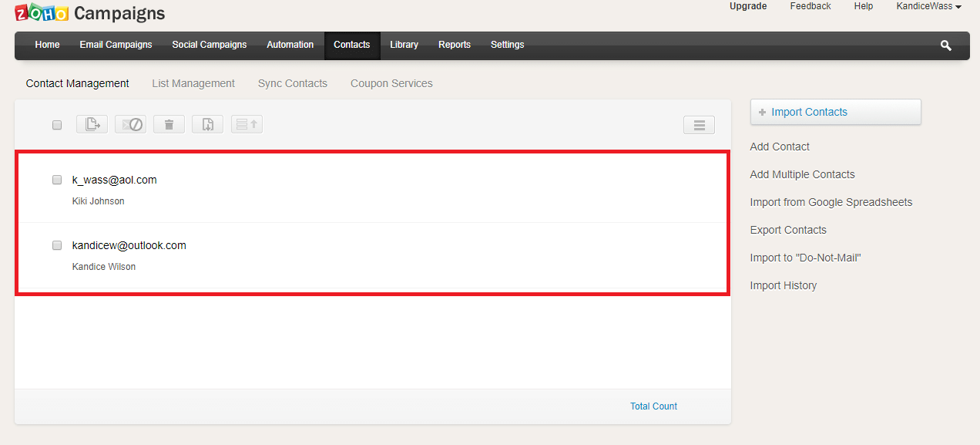Click the name Kandice Wilson
The width and height of the screenshot is (980, 445).
104,267
